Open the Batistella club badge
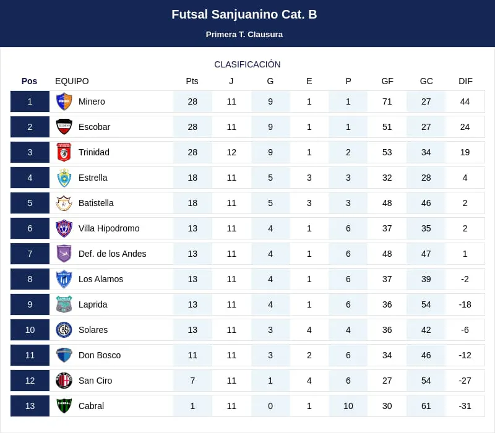Viewport: 495px width, 448px height. (x=64, y=203)
